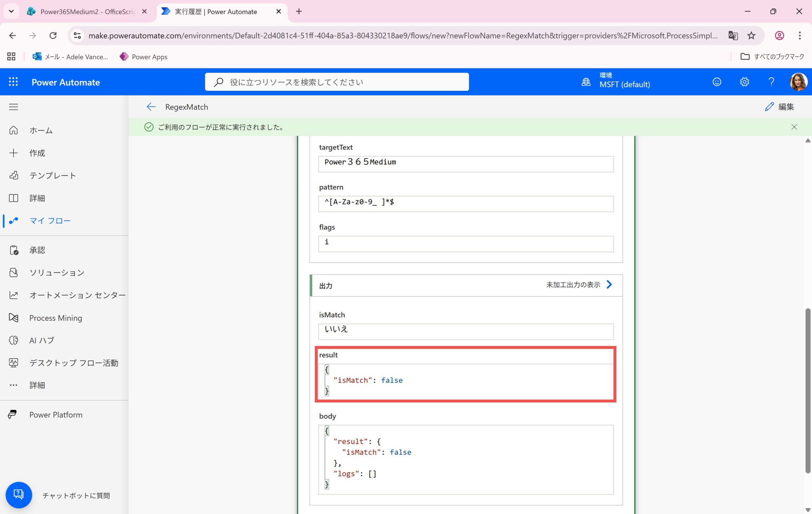Click the Process Mining sidebar icon
The width and height of the screenshot is (812, 514).
14,318
